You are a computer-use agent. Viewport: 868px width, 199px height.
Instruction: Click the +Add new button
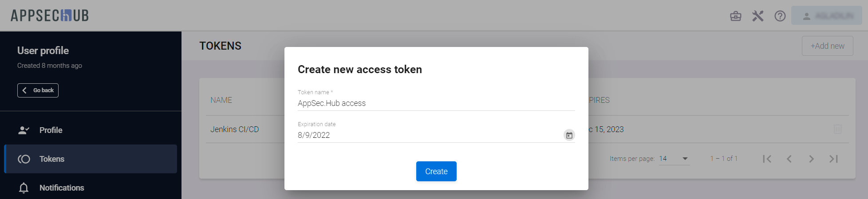(827, 46)
